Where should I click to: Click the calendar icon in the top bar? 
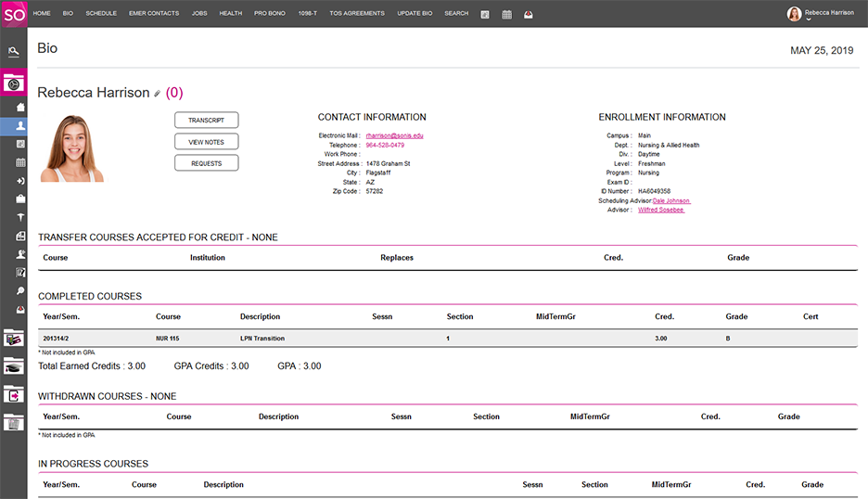pos(507,14)
